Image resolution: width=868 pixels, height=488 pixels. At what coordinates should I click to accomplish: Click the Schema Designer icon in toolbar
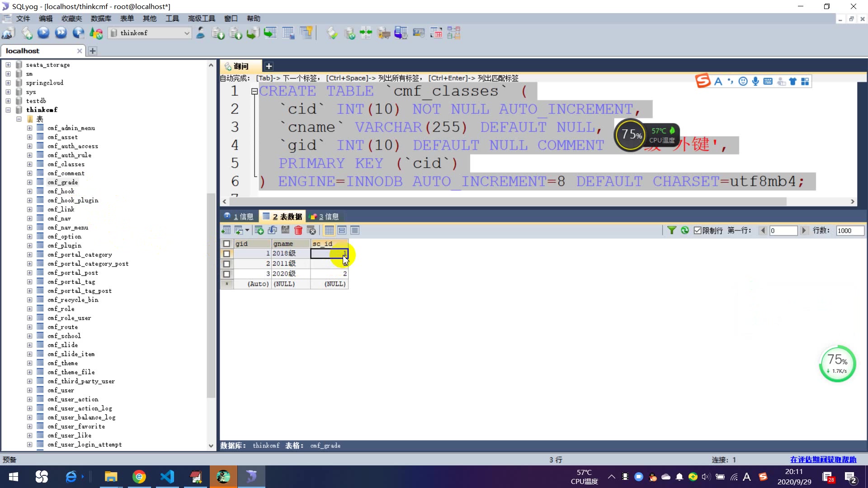pos(453,33)
